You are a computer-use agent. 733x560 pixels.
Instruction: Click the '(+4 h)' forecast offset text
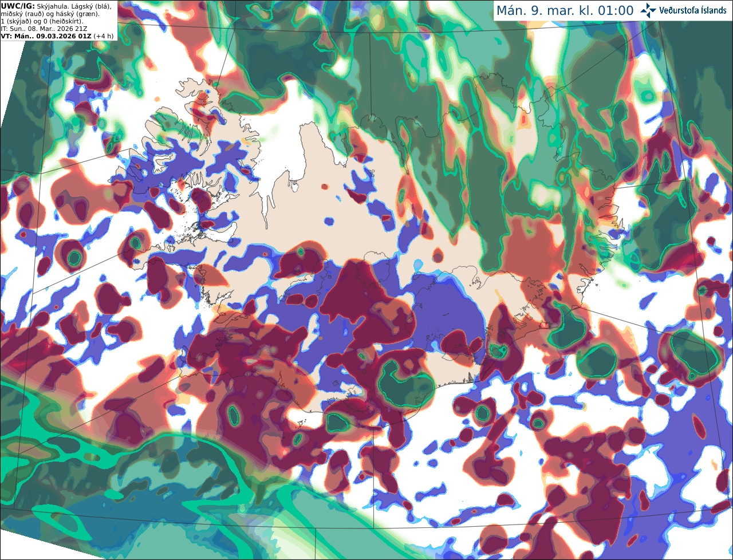104,36
